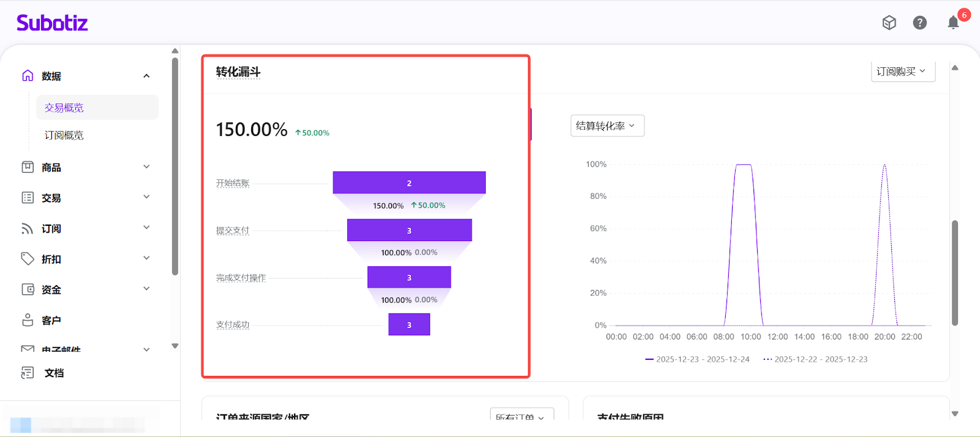This screenshot has height=437, width=980.
Task: Expand the 资金 sidebar menu
Action: 146,289
